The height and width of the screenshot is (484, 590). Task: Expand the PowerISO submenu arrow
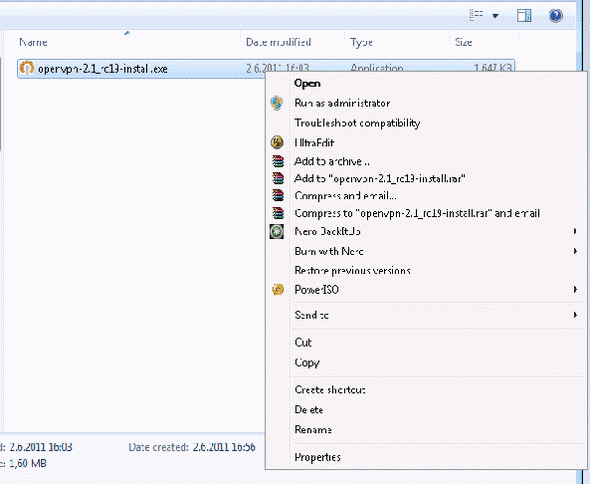[575, 289]
